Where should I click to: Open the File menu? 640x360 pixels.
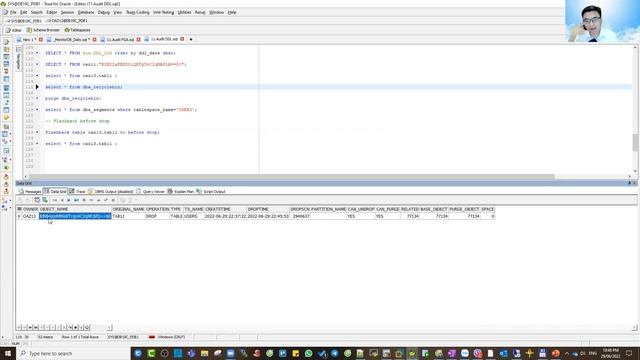click(x=13, y=12)
